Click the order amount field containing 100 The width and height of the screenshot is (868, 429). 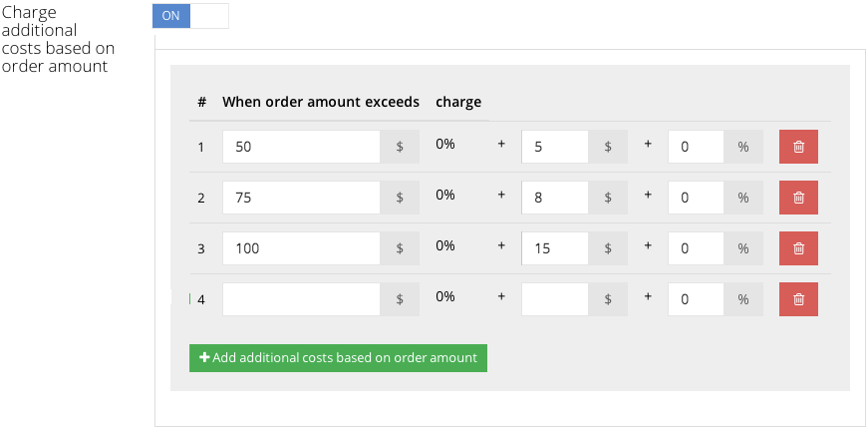tap(301, 248)
